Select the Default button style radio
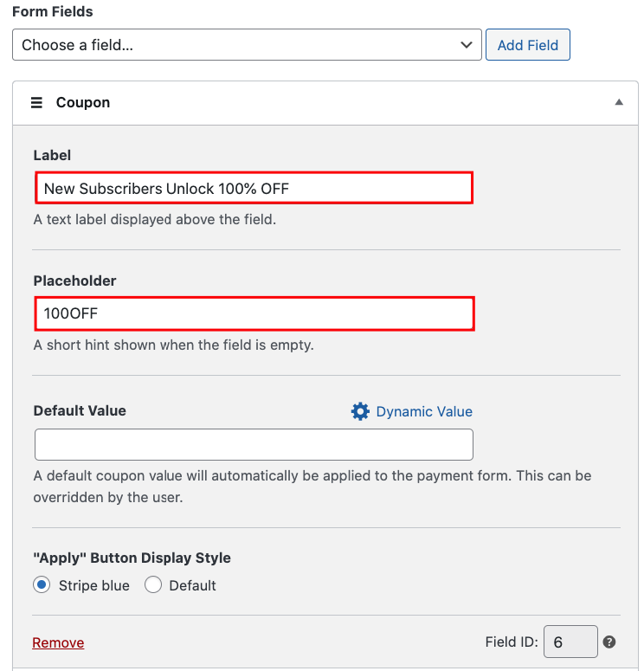Image resolution: width=644 pixels, height=671 pixels. pos(153,585)
